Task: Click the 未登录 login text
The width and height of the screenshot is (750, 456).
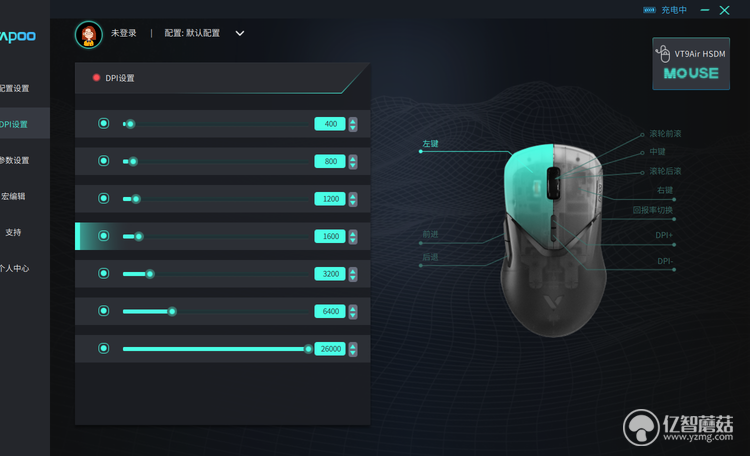Action: point(123,33)
